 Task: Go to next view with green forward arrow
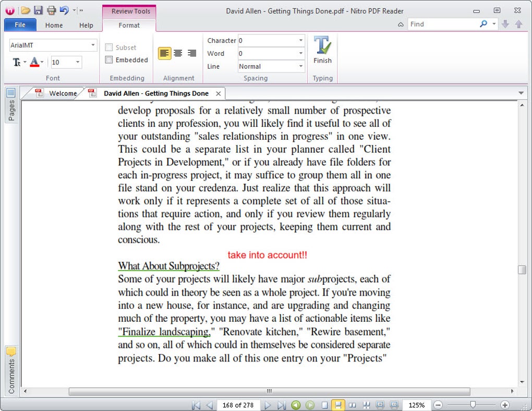coord(310,405)
